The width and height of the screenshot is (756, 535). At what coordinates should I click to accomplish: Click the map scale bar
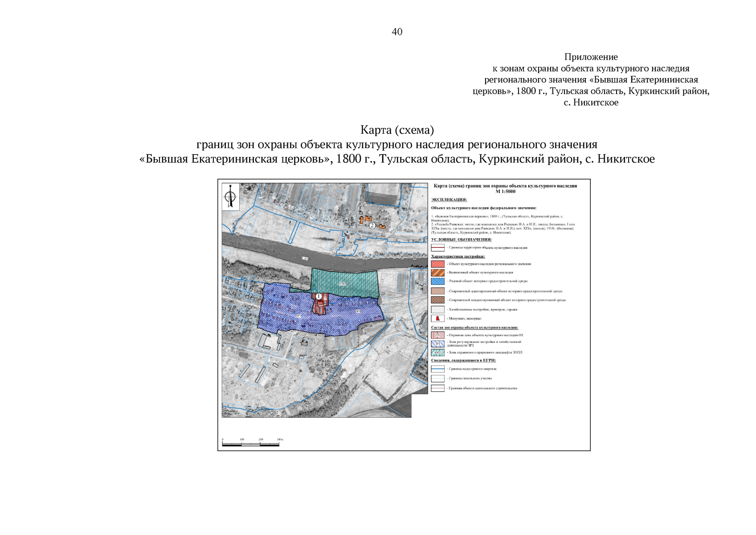click(251, 444)
